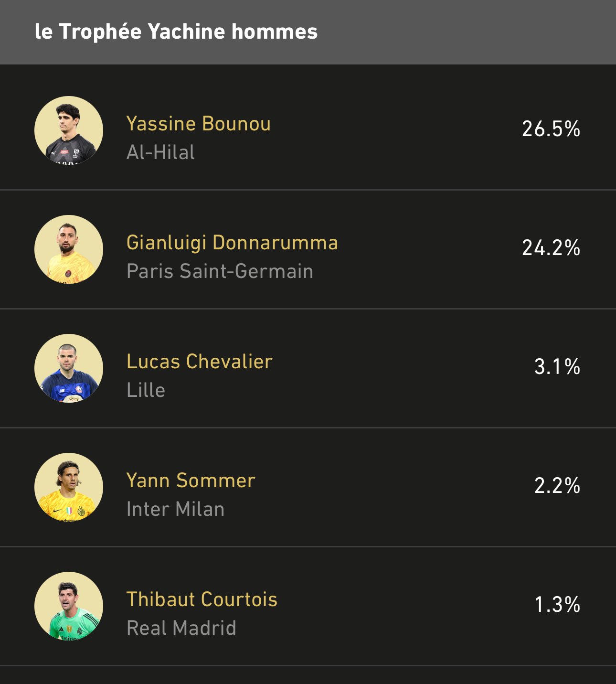Select the 26.5% vote percentage
Screen dimensions: 616x684
click(551, 129)
